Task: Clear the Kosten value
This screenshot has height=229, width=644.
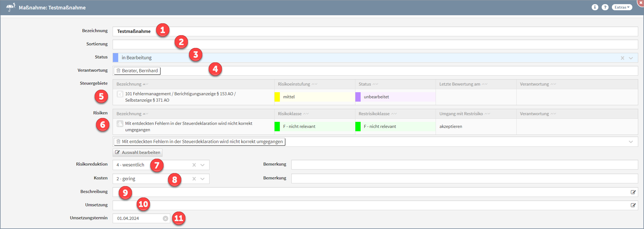Action: (x=194, y=179)
